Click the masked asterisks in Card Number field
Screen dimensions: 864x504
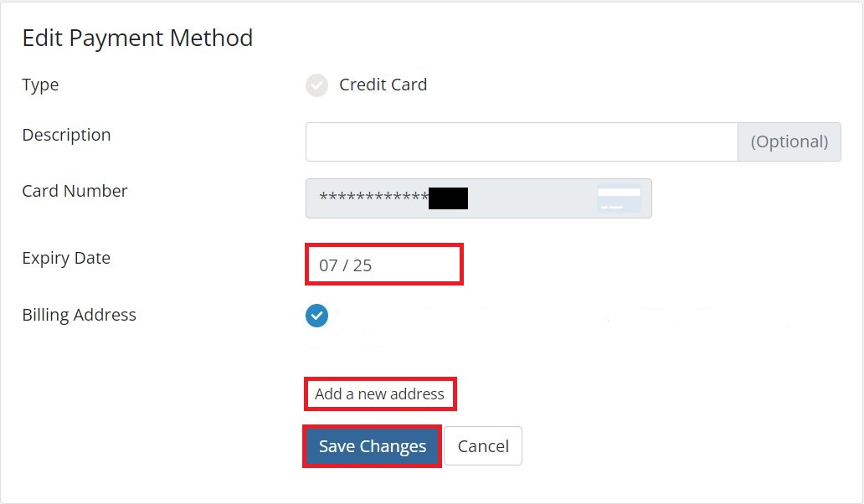coord(373,198)
